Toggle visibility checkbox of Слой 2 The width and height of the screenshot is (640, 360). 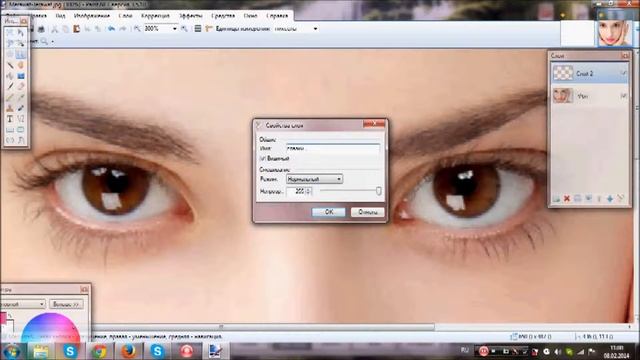[x=624, y=73]
